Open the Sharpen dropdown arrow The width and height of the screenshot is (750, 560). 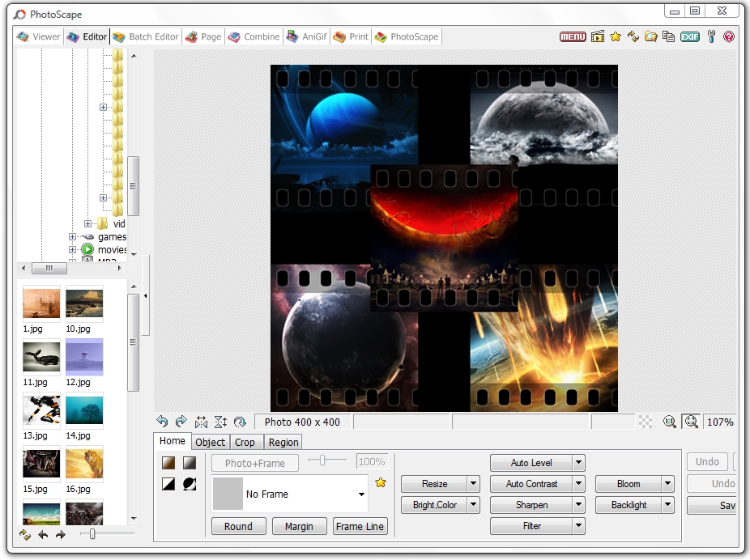point(579,505)
